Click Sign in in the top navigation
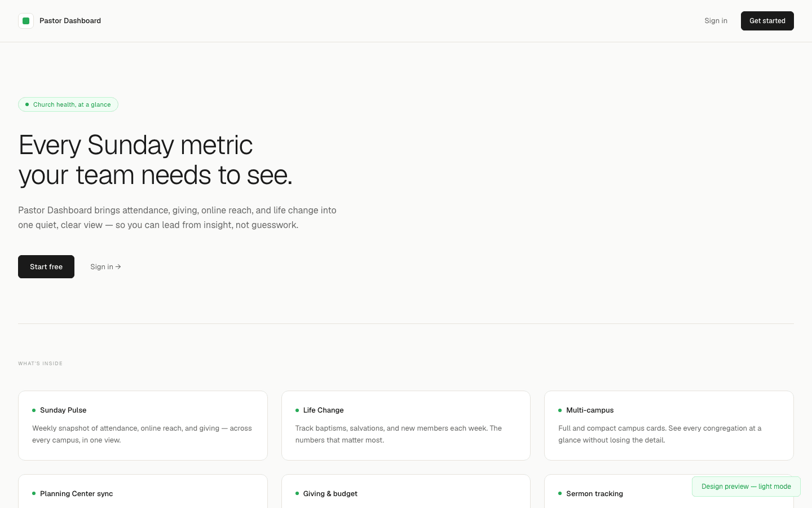Screen dimensions: 812x508 [716, 21]
